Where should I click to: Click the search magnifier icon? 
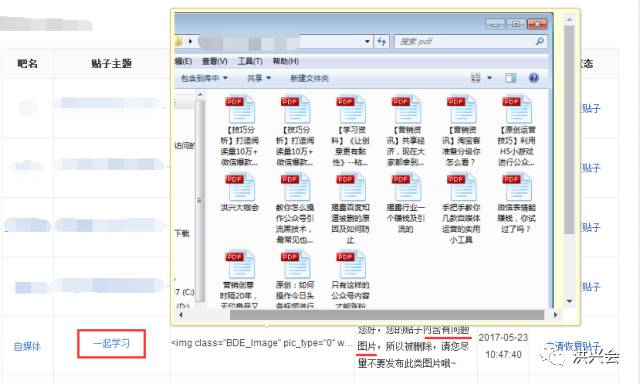[x=540, y=41]
